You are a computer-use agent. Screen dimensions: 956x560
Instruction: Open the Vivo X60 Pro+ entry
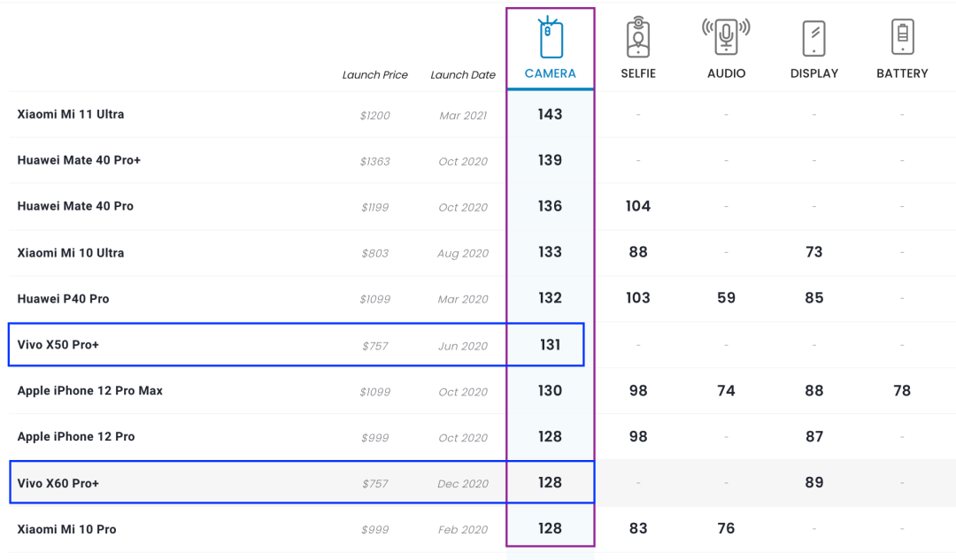tap(58, 483)
